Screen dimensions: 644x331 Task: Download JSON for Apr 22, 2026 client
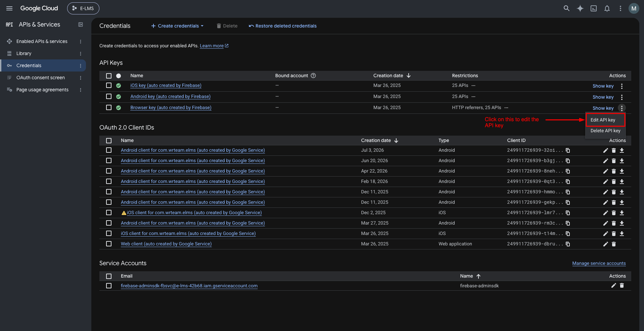point(622,171)
